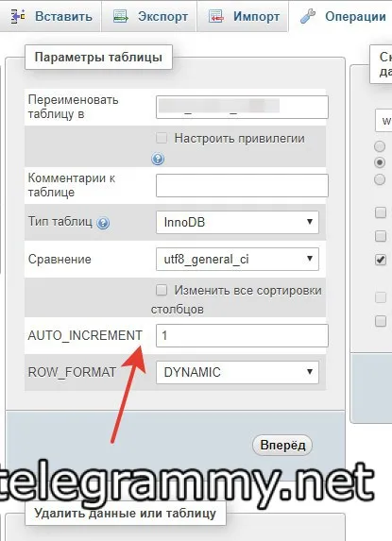
Task: Open the utf8_general_ci collation dropdown
Action: tap(237, 259)
